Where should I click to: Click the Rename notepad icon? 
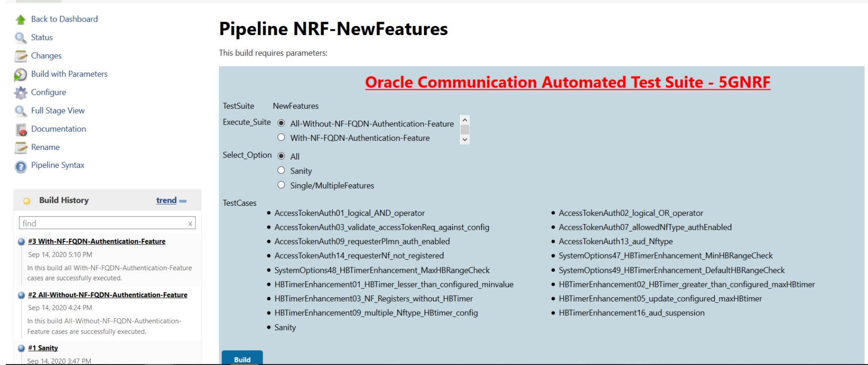[21, 148]
